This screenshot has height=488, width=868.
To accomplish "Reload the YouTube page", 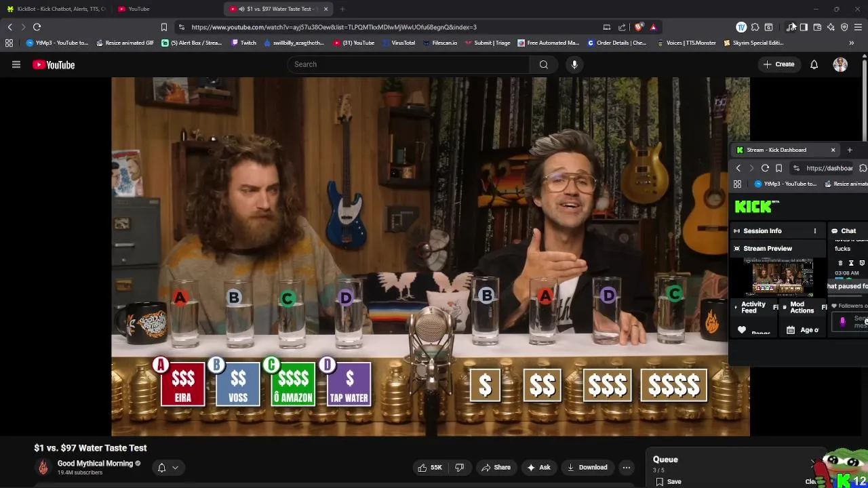I will pos(37,27).
